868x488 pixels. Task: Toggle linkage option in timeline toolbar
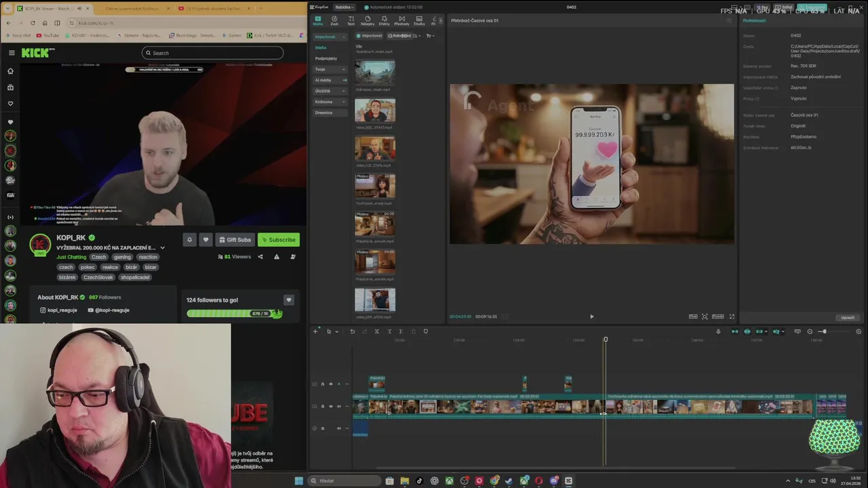(x=759, y=331)
